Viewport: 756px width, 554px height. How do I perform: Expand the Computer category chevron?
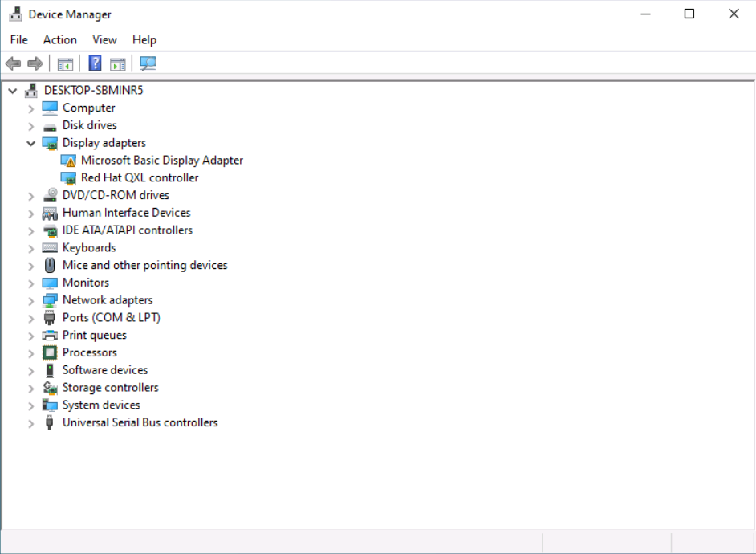(30, 109)
